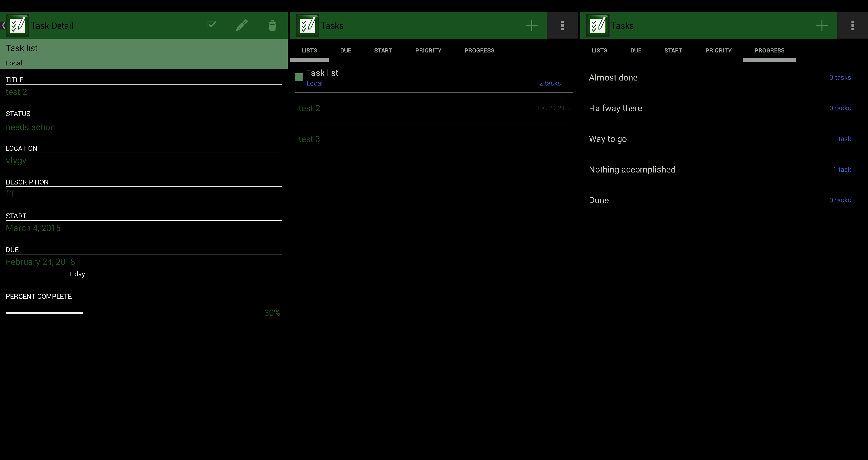Open the START tab in the middle panel
Viewport: 868px width, 460px height.
point(383,51)
